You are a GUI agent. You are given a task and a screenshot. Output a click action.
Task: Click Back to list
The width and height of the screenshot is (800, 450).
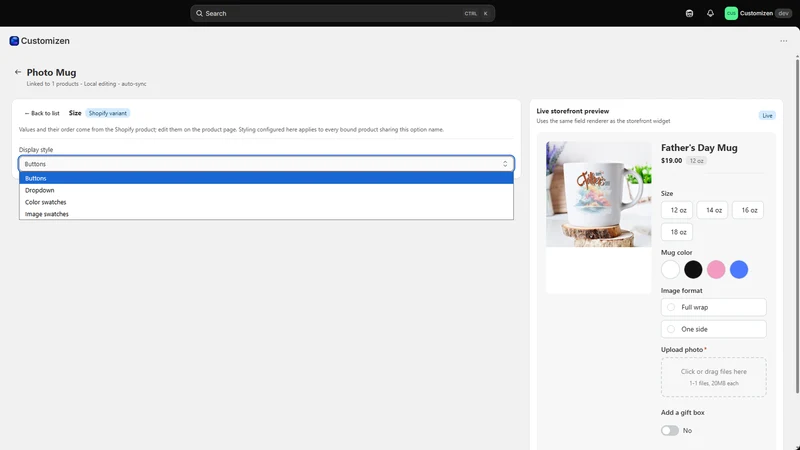tap(42, 113)
